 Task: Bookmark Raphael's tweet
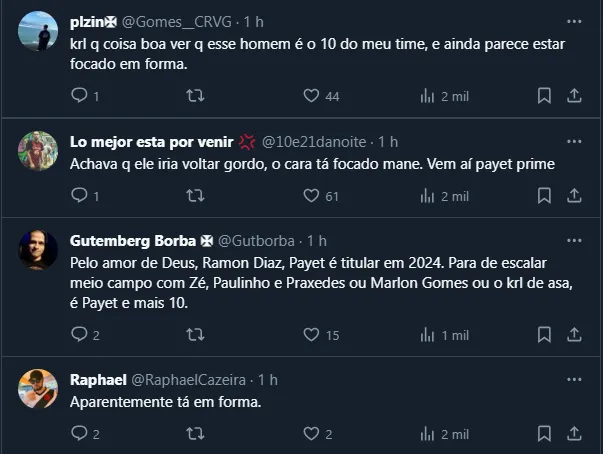tap(544, 434)
